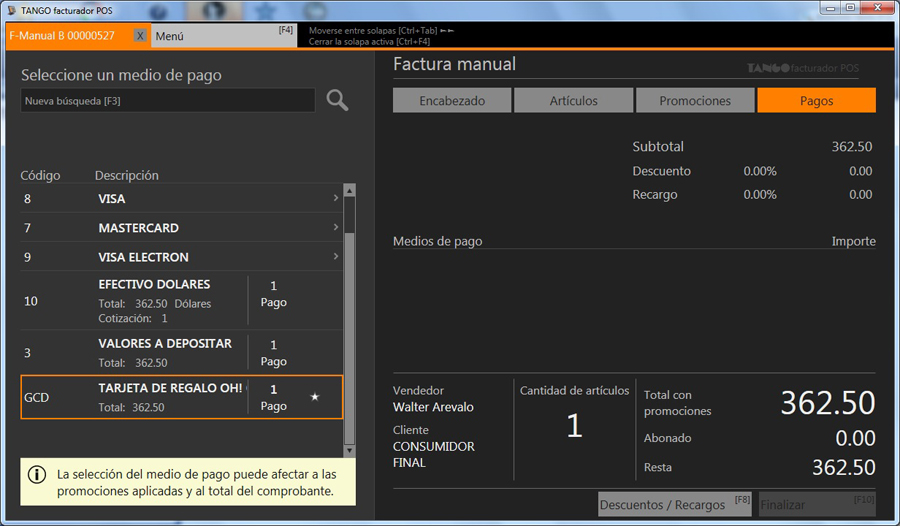Click the Importe column header
This screenshot has height=526, width=900.
(854, 241)
